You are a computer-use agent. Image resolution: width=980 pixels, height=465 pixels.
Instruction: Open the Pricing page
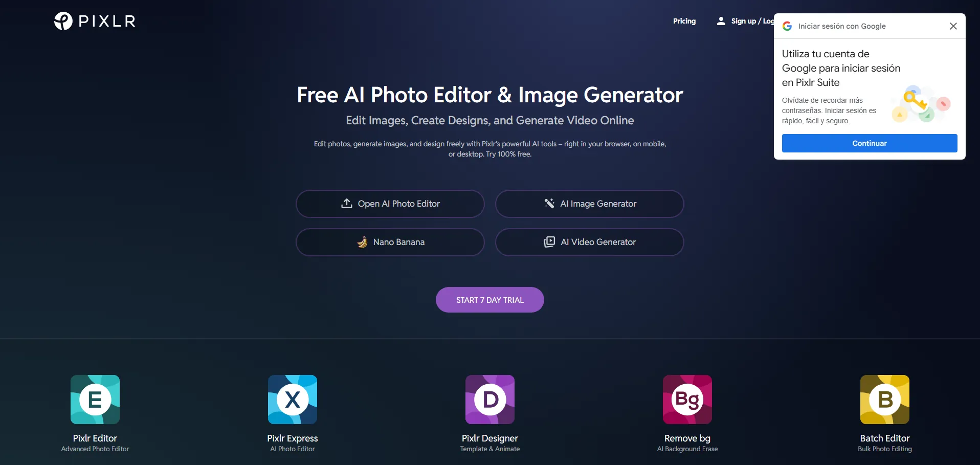pos(684,21)
